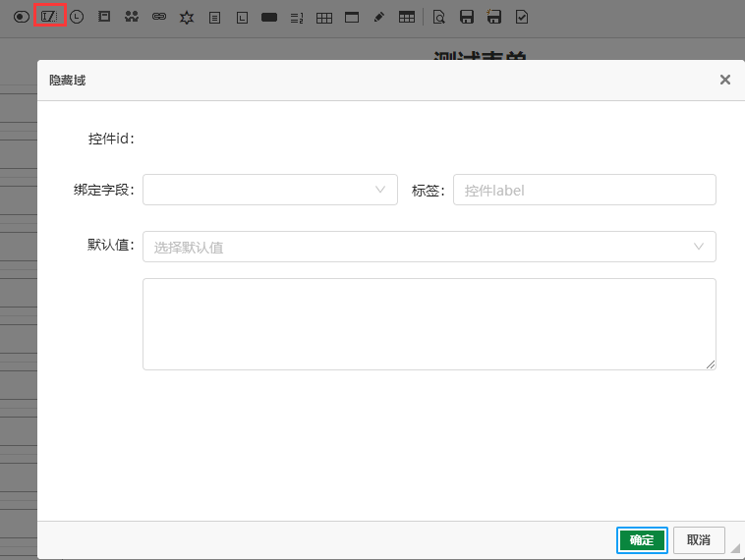Click the 控件id: label text
The image size is (745, 560).
(x=111, y=139)
